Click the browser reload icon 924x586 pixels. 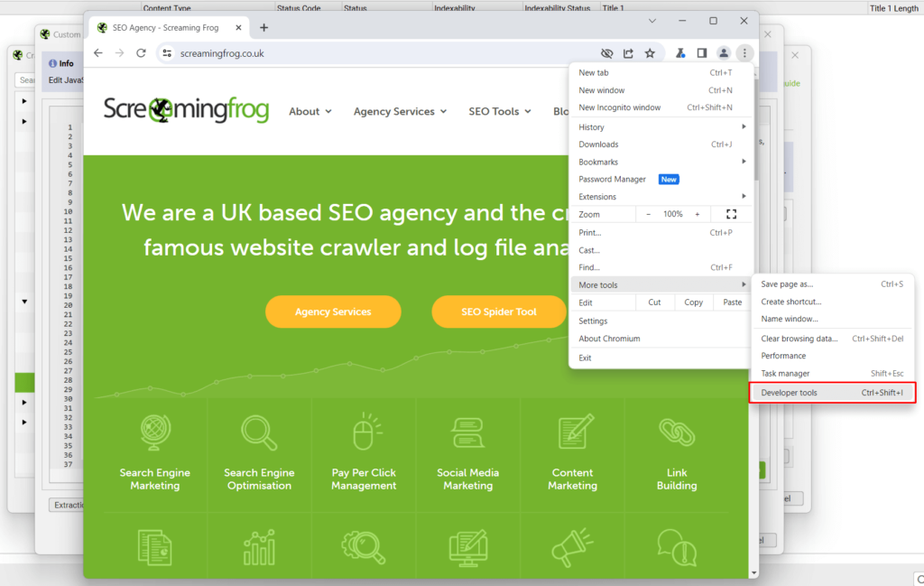pos(141,53)
